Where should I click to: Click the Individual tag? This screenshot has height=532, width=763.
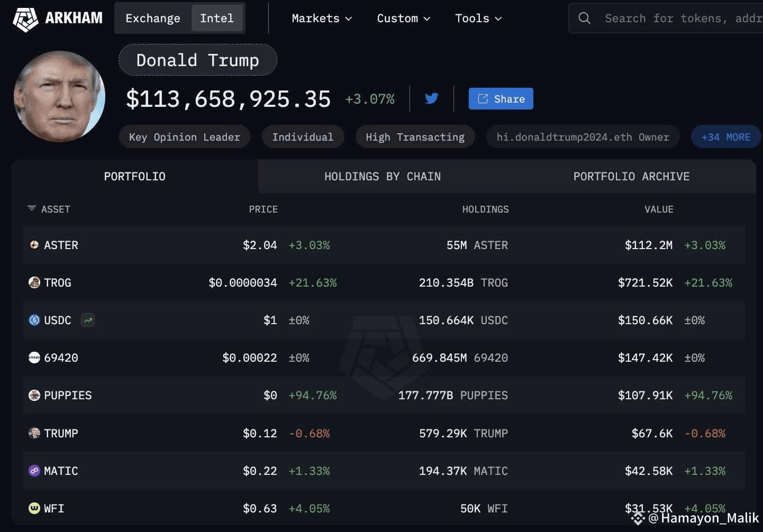[x=303, y=137]
